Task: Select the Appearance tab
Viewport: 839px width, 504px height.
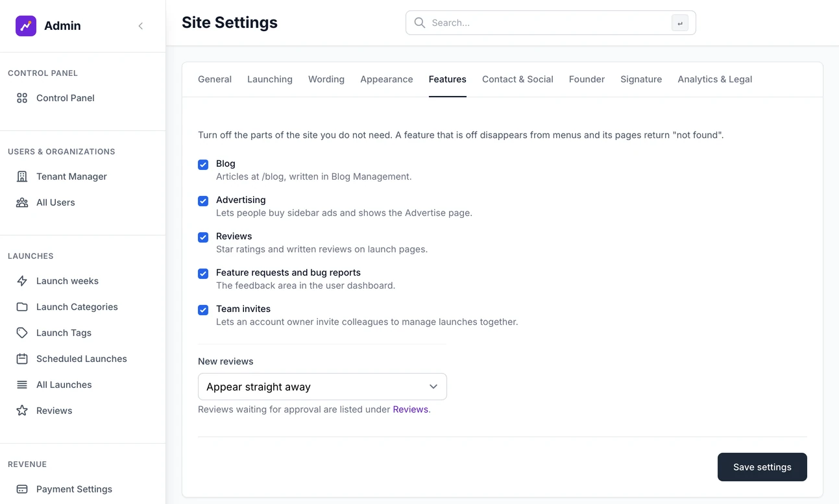Action: pyautogui.click(x=387, y=79)
